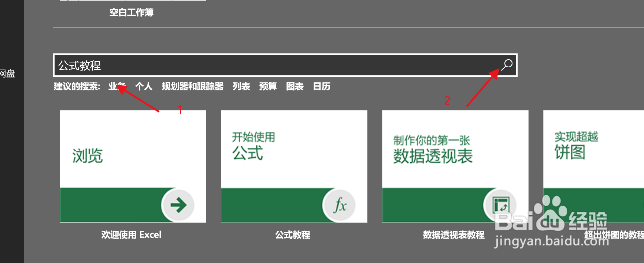Click the search box containing 公式教程
The image size is (644, 263).
coord(285,65)
